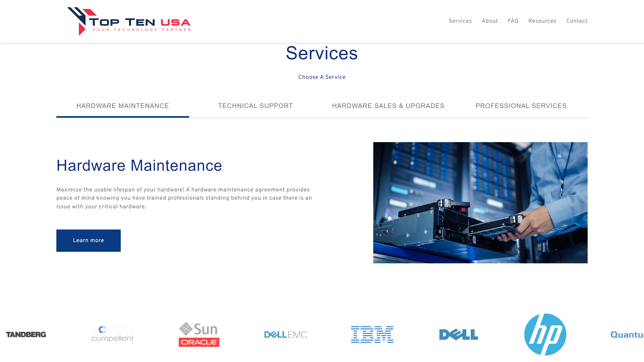The height and width of the screenshot is (362, 644).
Task: Switch to the Technical Support tab
Action: point(255,106)
